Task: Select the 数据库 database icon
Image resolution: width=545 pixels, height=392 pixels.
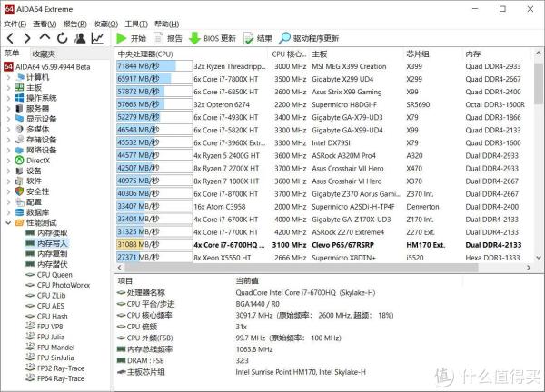Action: click(x=19, y=212)
